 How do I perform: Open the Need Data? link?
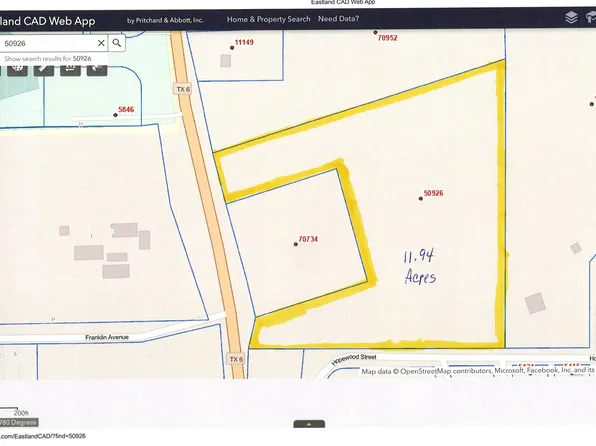point(338,19)
